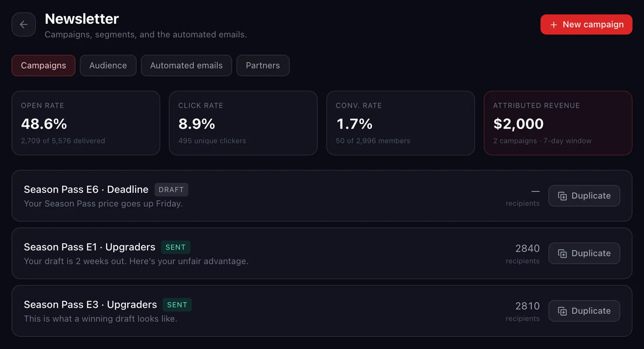Viewport: 644px width, 349px height.
Task: Open the Open Rate stat card
Action: [x=86, y=123]
